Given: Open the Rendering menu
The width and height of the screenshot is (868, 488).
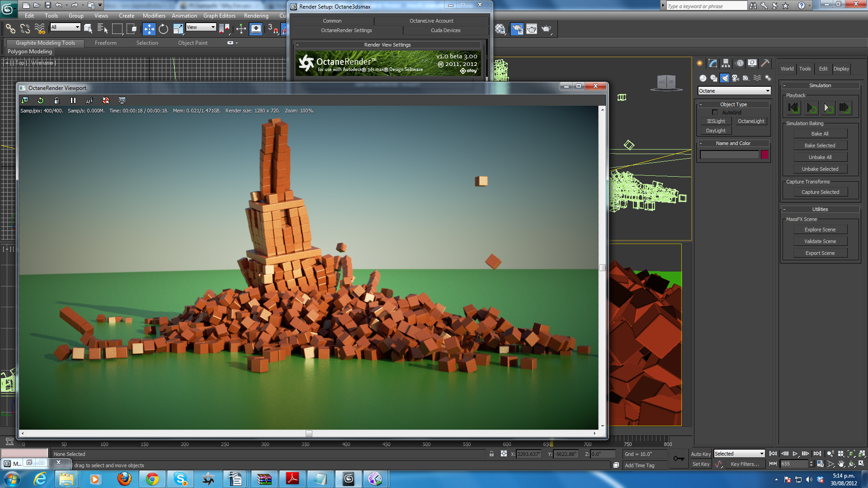Looking at the screenshot, I should point(256,16).
